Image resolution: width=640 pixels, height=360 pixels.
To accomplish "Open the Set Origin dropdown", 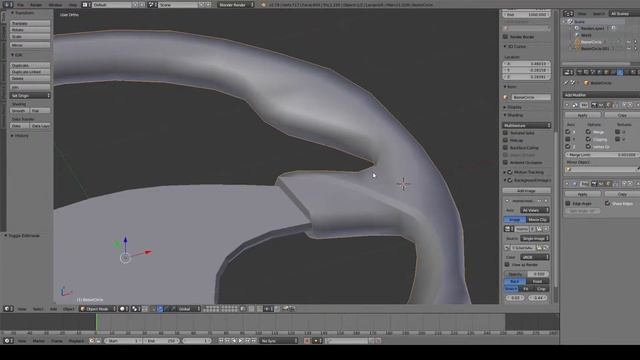I will click(30, 95).
